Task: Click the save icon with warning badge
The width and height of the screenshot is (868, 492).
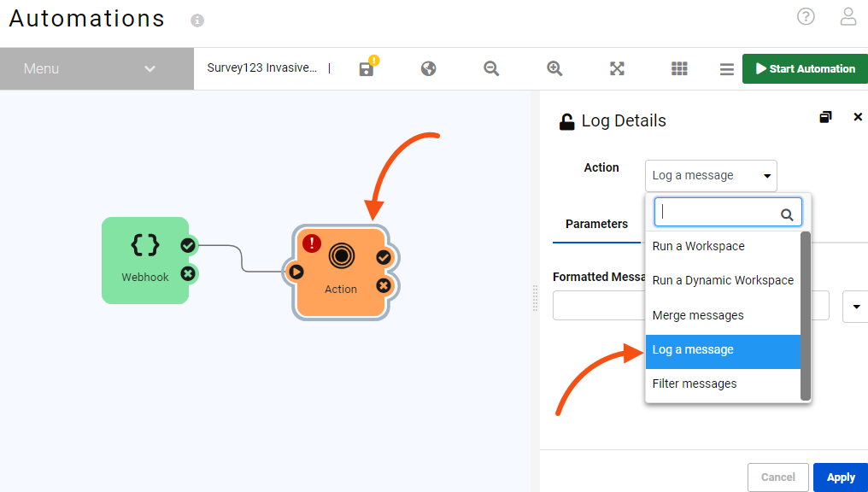Action: pos(367,68)
